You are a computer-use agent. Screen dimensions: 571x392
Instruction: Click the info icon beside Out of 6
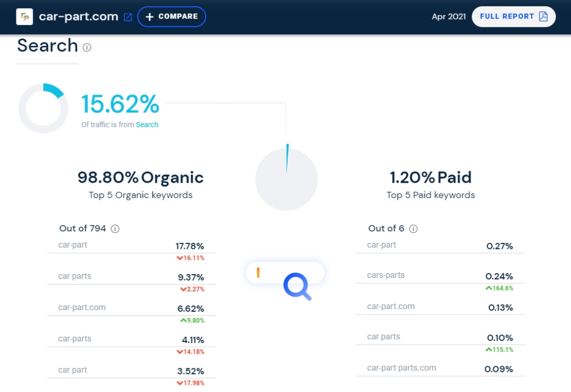coord(413,229)
